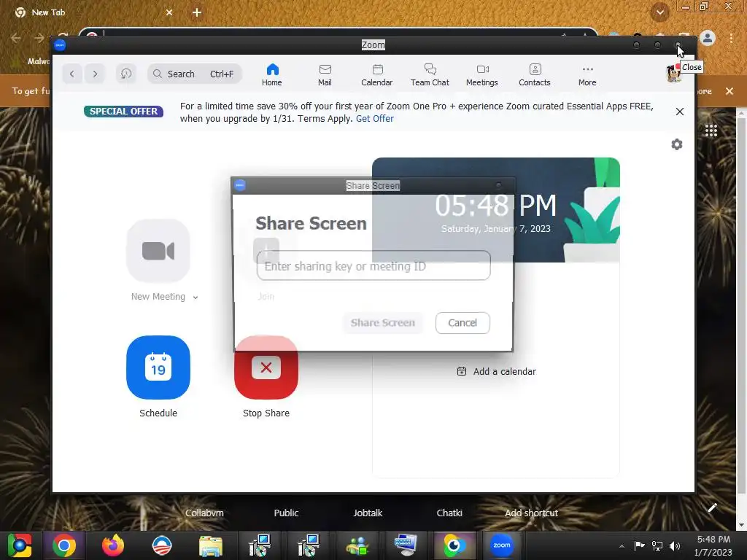Open the Collabvm shortcut

point(204,513)
